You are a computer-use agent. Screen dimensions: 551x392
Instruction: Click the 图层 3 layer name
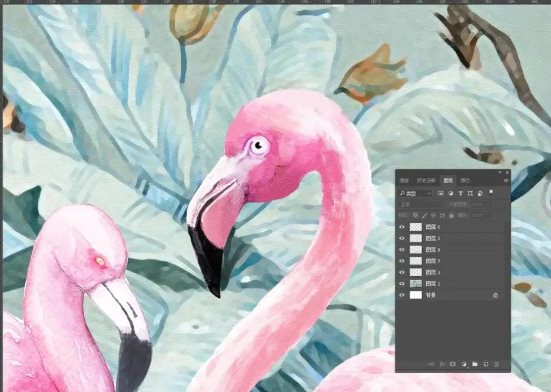[x=433, y=272]
